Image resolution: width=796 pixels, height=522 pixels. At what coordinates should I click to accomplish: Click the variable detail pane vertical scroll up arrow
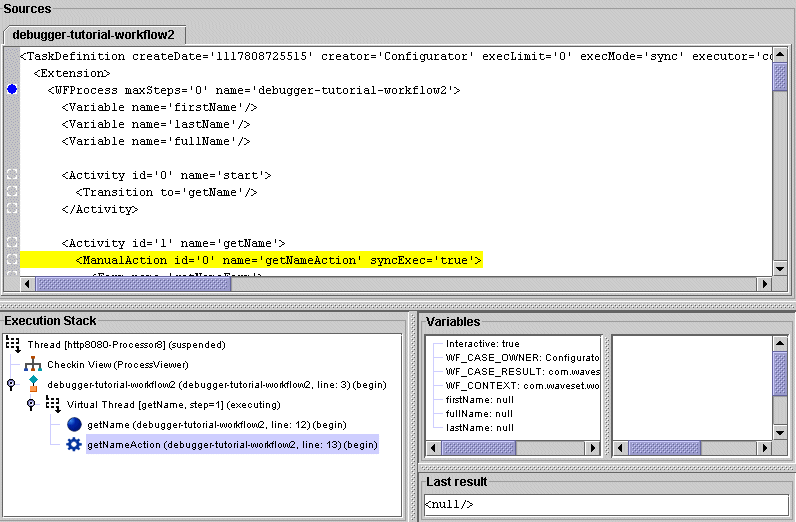pyautogui.click(x=780, y=343)
